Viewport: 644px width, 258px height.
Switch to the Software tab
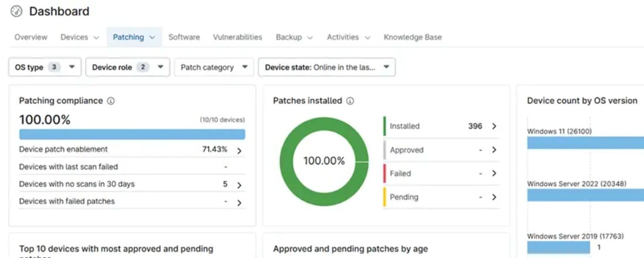pos(184,37)
